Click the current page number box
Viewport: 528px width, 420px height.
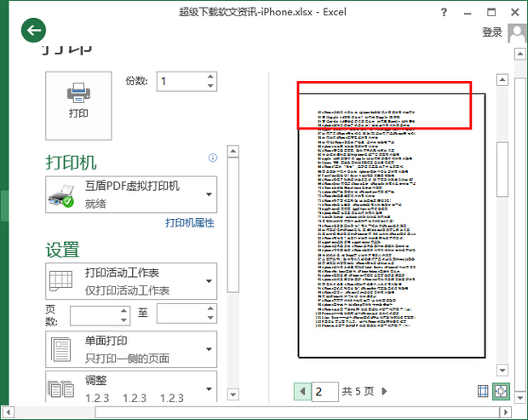click(325, 392)
